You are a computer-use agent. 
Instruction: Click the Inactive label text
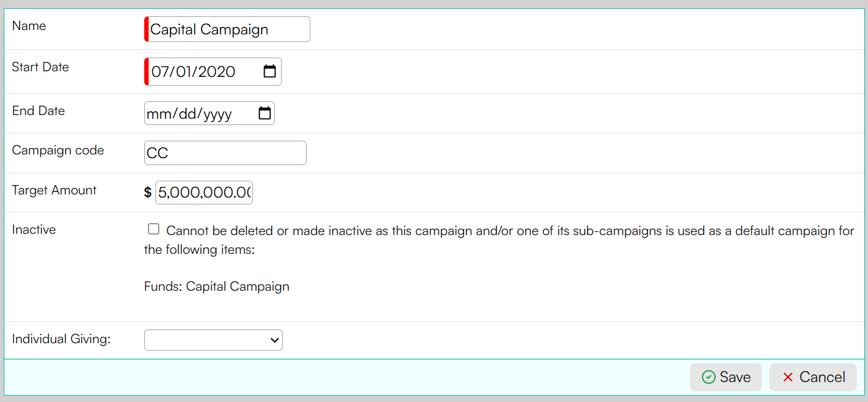tap(34, 229)
